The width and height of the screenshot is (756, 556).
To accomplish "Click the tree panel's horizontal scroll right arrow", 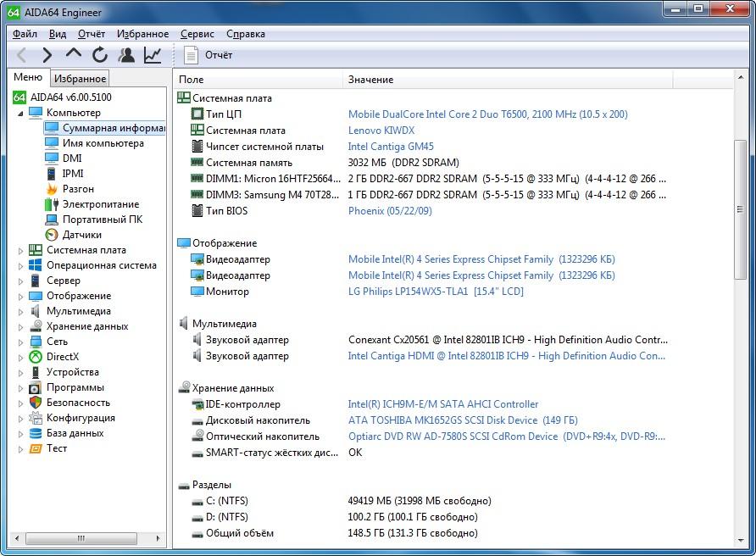I will tap(158, 538).
